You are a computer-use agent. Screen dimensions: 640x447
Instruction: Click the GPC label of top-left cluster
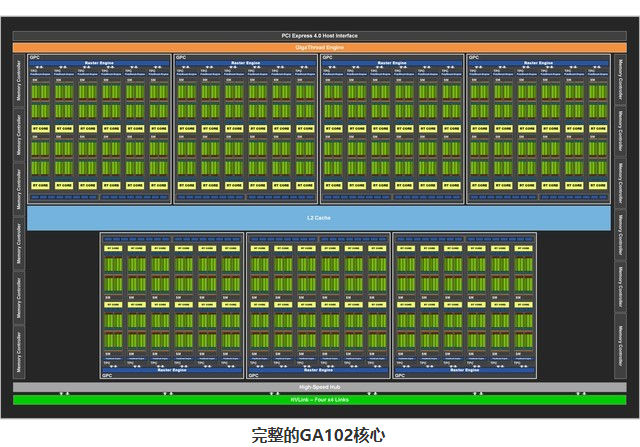[x=35, y=56]
